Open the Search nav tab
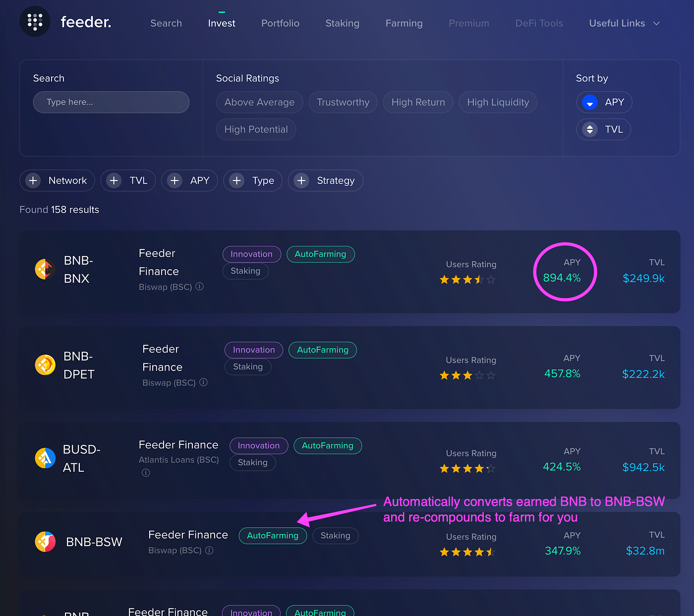 click(x=166, y=23)
